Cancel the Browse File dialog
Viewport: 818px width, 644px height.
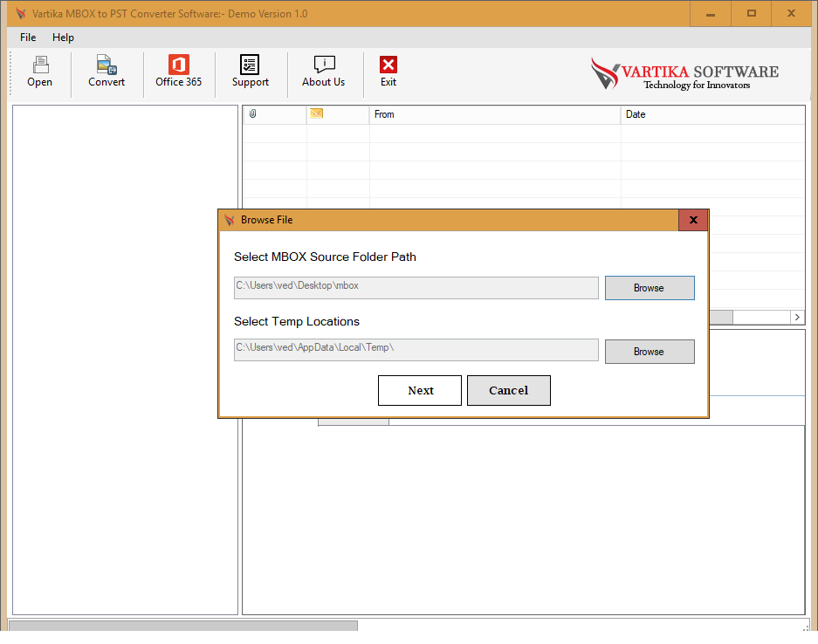(x=509, y=390)
